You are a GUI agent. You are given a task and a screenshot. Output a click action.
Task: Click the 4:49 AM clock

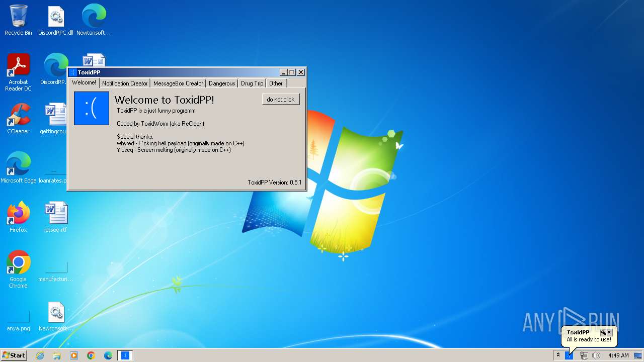[x=618, y=355]
